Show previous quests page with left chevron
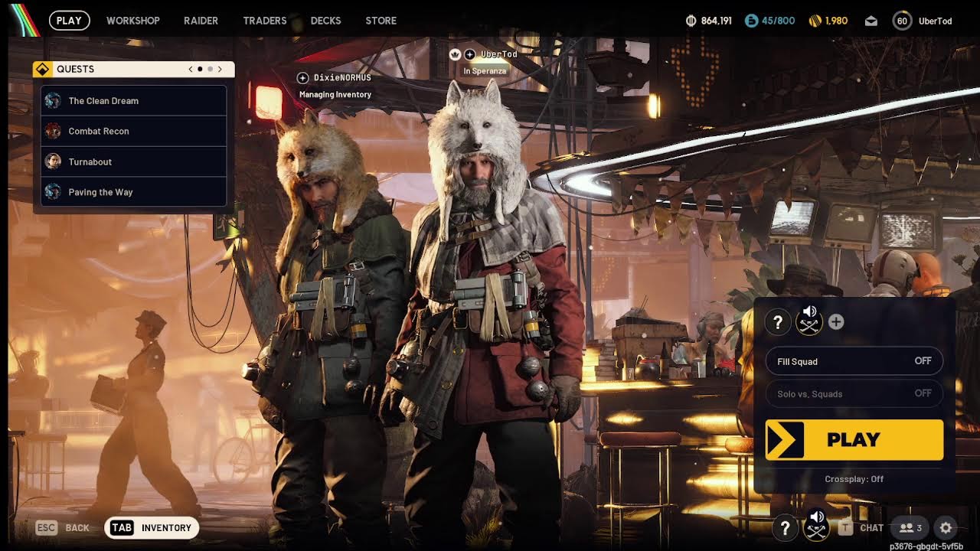The image size is (980, 551). pos(191,69)
